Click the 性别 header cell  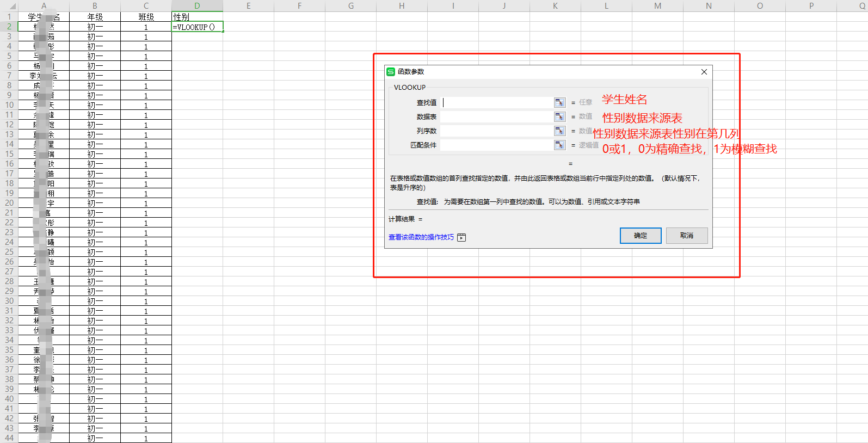coord(197,17)
